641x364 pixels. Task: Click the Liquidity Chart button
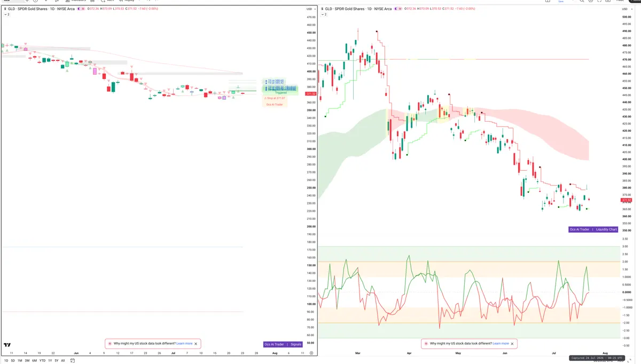606,230
